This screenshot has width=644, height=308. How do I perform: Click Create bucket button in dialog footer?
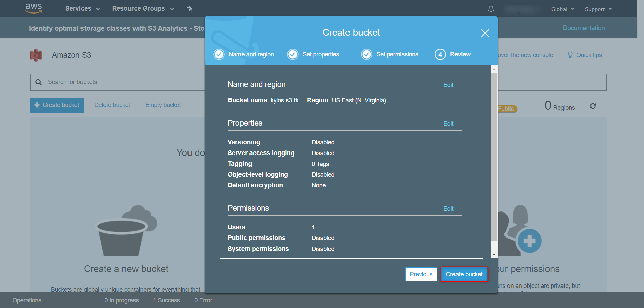[464, 274]
